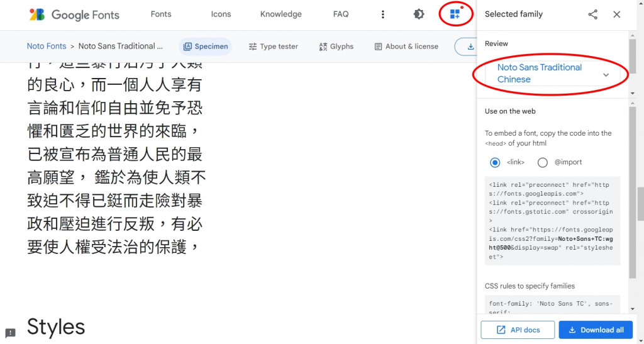This screenshot has width=644, height=344.
Task: Switch to the Type tester tab
Action: [273, 47]
